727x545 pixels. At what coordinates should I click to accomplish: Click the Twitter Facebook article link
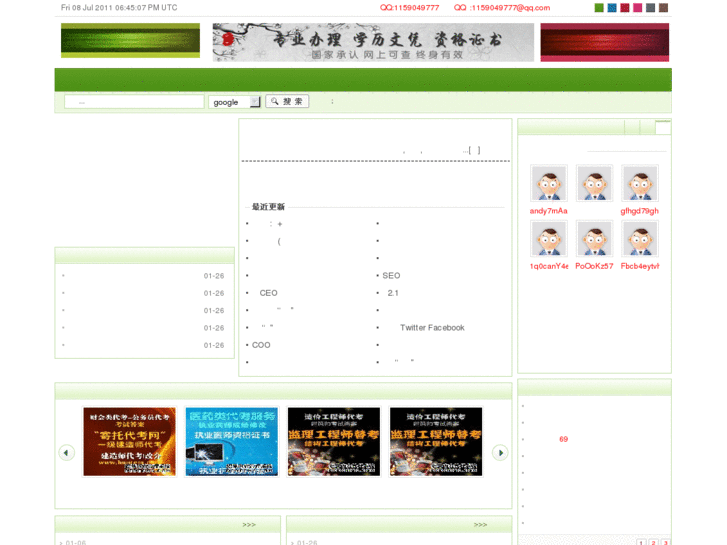(x=432, y=328)
